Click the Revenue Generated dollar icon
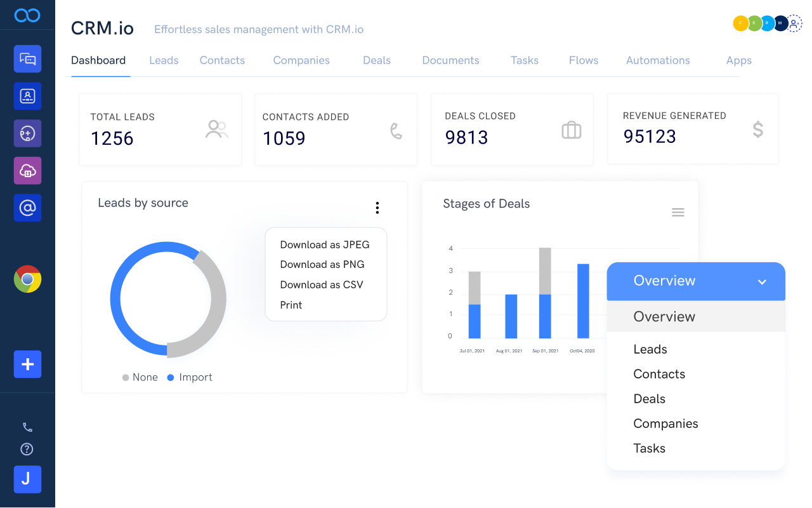Screen dimensions: 812x508 [758, 130]
